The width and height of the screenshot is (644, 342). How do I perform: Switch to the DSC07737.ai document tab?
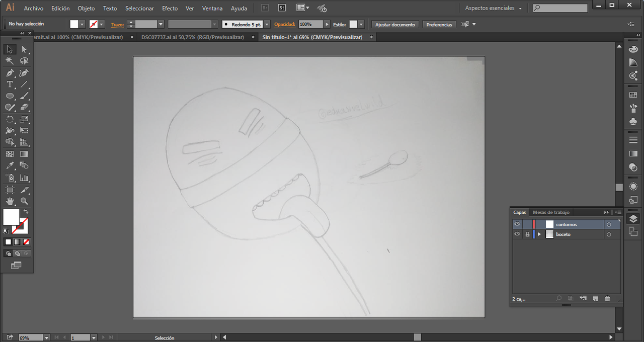click(192, 37)
